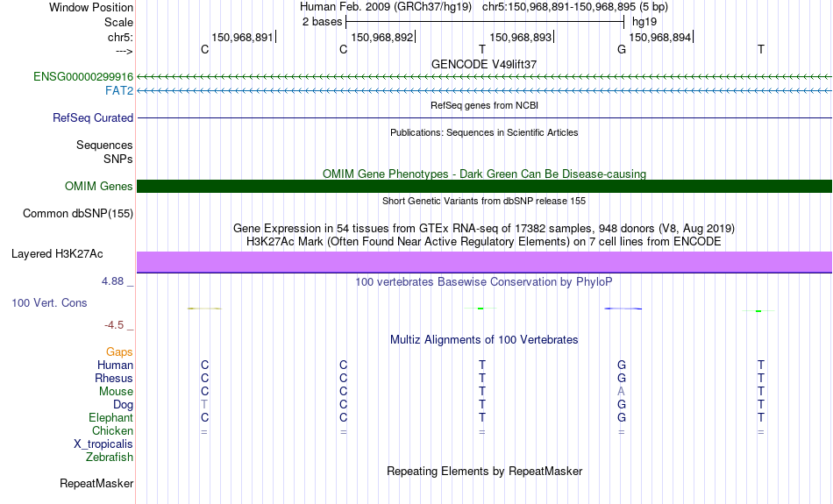Click the gray A base in Mouse row
Viewport: 833px width, 504px height.
621,392
